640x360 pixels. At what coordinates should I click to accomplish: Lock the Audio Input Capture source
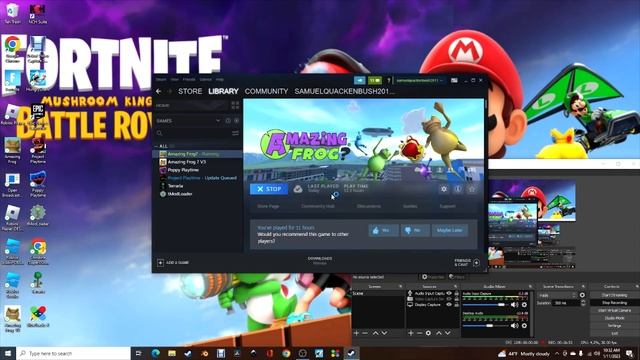(x=457, y=293)
